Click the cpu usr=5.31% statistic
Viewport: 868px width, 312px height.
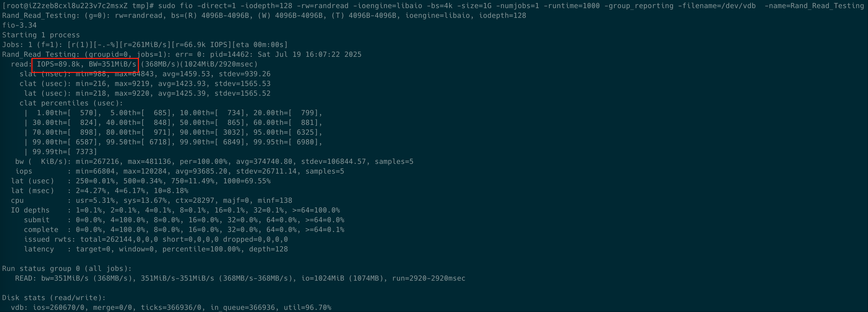(95, 201)
